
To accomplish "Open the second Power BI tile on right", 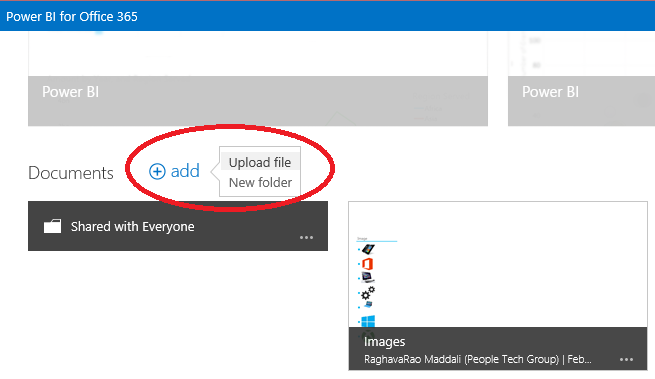I will click(x=581, y=79).
